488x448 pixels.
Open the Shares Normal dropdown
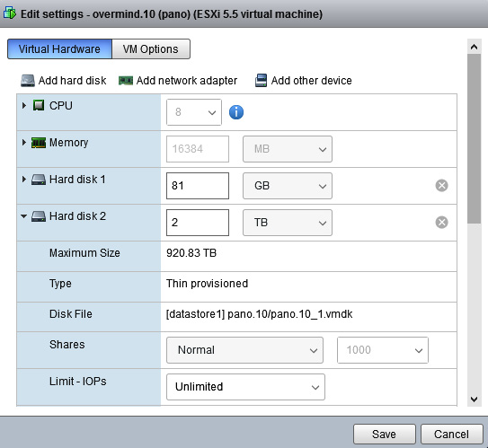245,350
